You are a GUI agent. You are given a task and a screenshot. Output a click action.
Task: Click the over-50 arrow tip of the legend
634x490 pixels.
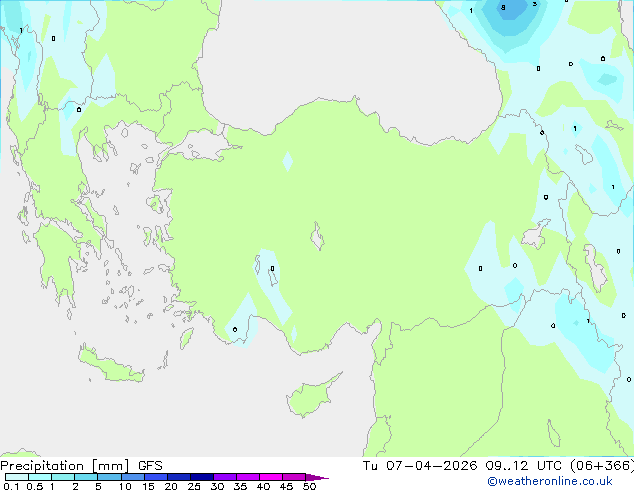[x=317, y=477]
